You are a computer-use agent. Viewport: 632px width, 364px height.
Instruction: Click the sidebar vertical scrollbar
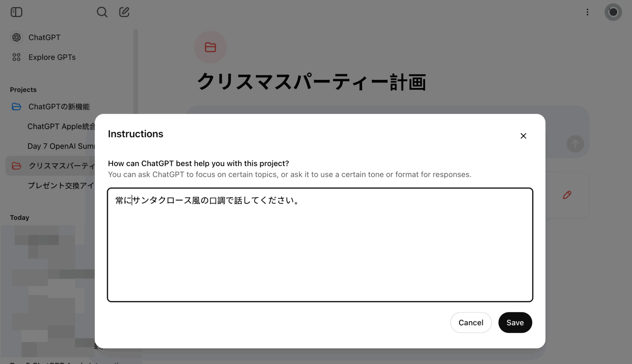click(135, 72)
